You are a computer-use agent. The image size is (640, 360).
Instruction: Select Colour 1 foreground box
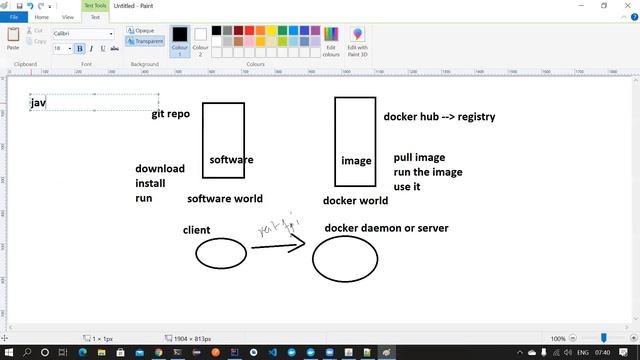click(180, 41)
